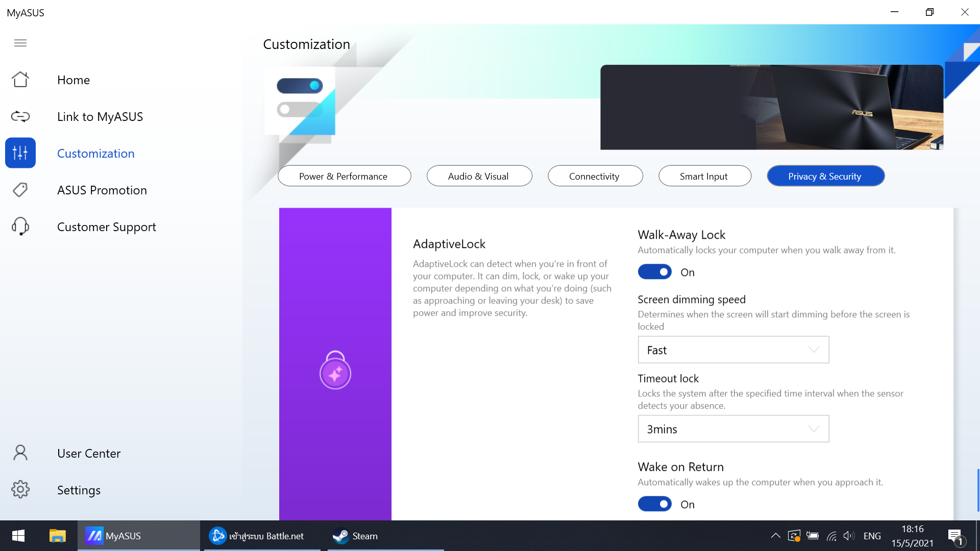Click the ASUS Promotion tag icon
Viewport: 980px width, 551px height.
tap(20, 190)
